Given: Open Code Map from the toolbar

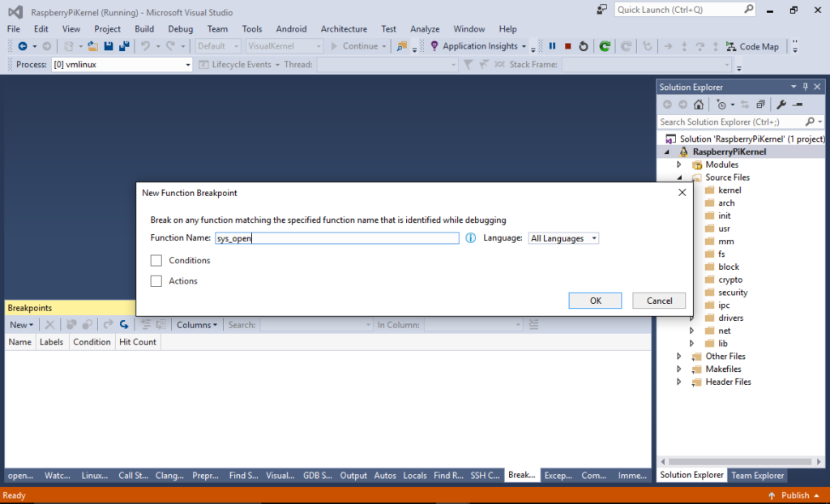Looking at the screenshot, I should point(751,46).
